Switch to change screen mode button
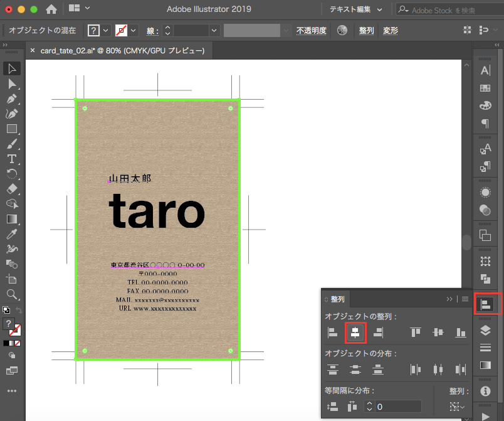 tap(11, 371)
